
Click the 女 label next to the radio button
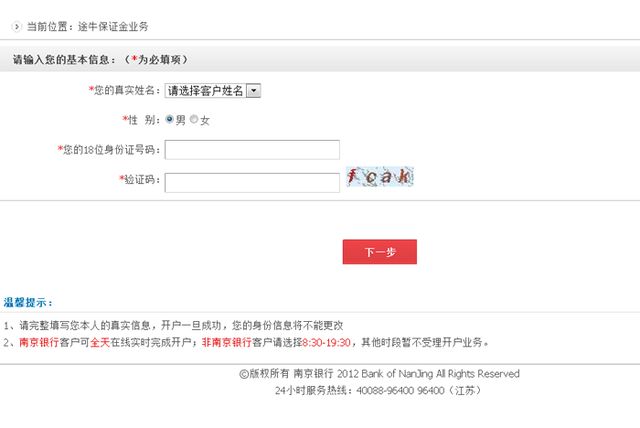coord(205,120)
